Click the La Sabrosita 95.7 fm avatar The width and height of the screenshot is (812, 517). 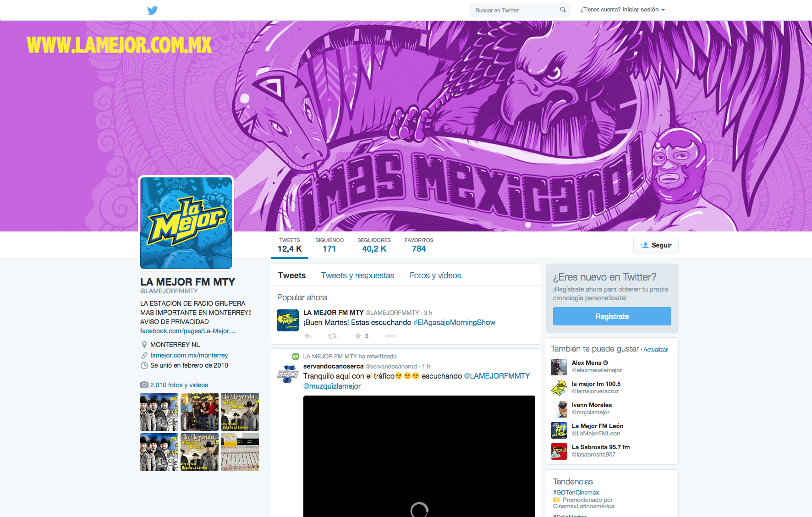click(559, 451)
